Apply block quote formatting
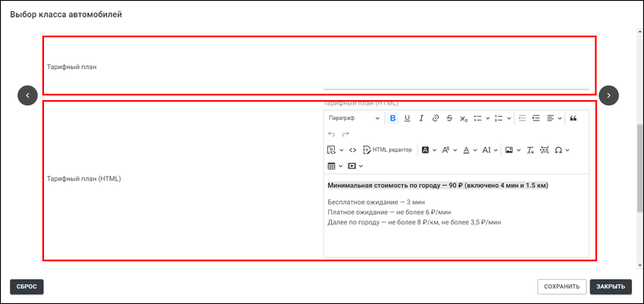The height and width of the screenshot is (304, 644). pyautogui.click(x=574, y=118)
